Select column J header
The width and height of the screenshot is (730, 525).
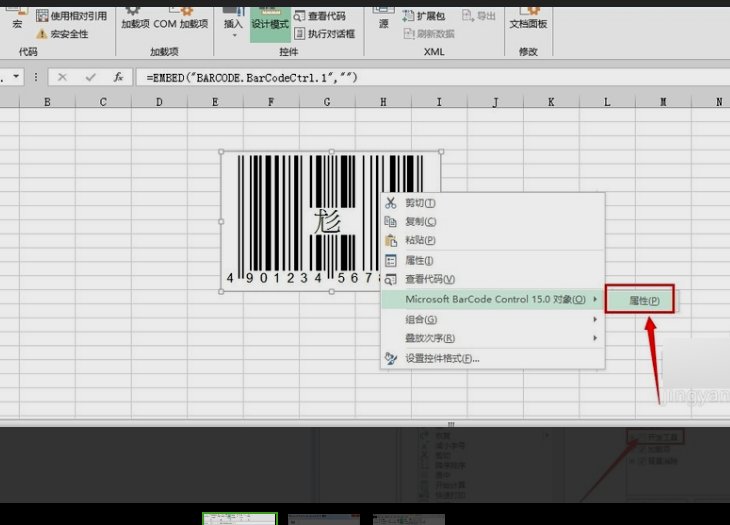click(x=495, y=101)
